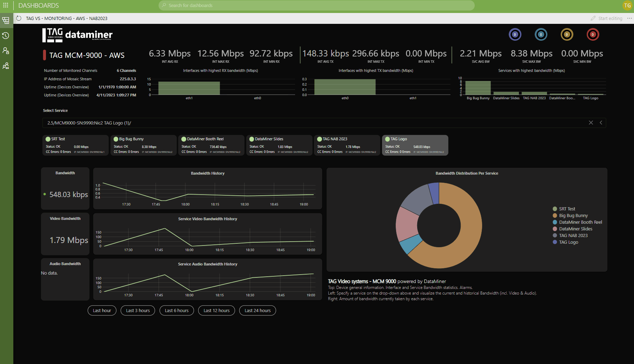The image size is (634, 364).
Task: Click the yellow alarm counter ring
Action: coord(567,34)
